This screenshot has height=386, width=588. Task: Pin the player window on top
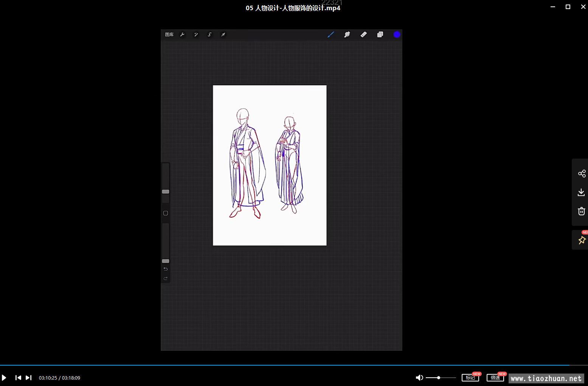click(x=582, y=240)
